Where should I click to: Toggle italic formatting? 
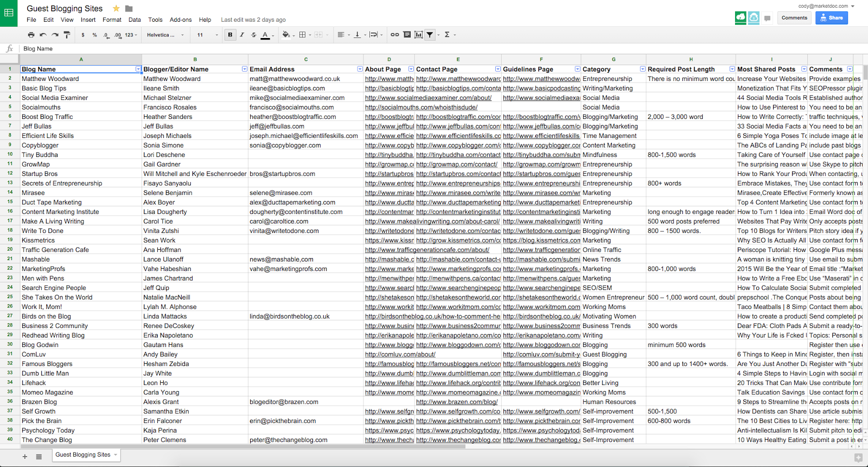click(x=242, y=35)
